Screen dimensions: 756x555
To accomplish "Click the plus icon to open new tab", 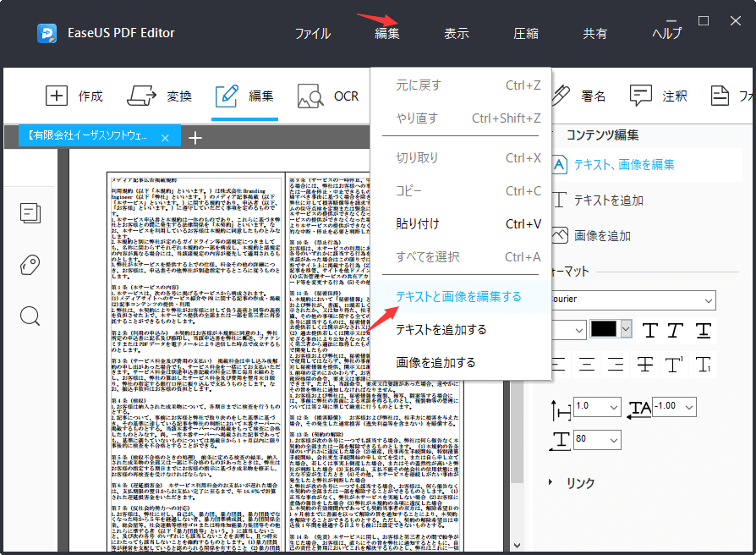I will tap(194, 136).
